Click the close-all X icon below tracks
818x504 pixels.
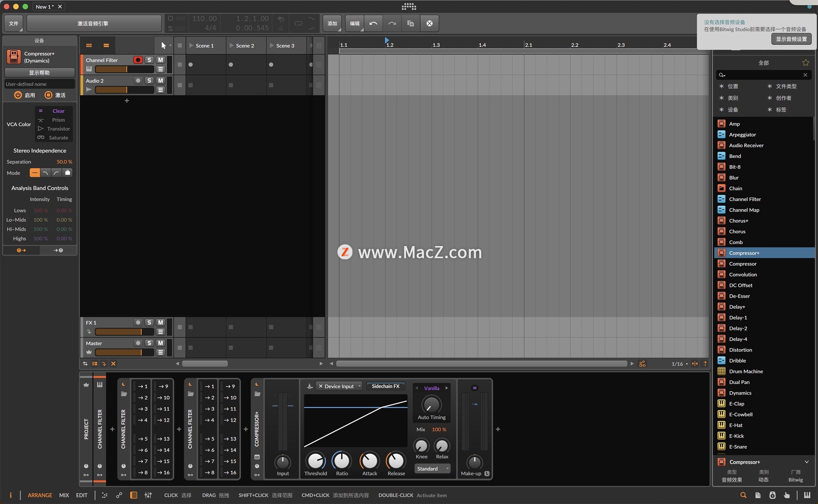tap(113, 364)
